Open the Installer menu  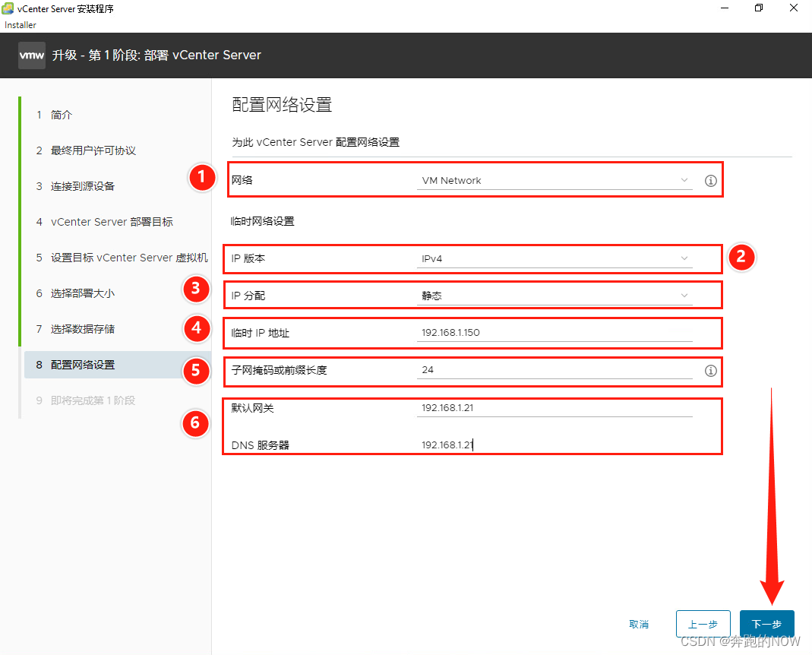point(21,25)
